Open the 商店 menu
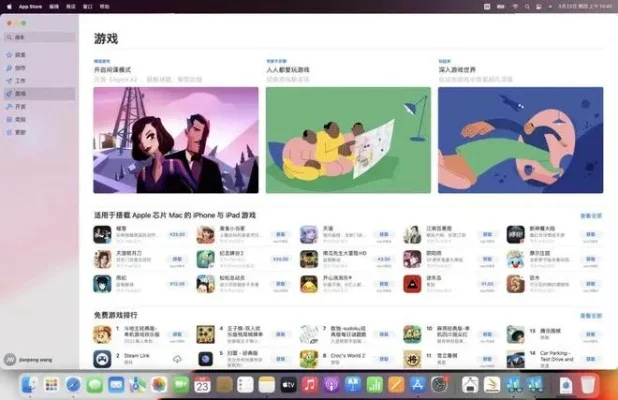Viewport: 618px width, 400px height. [71, 7]
